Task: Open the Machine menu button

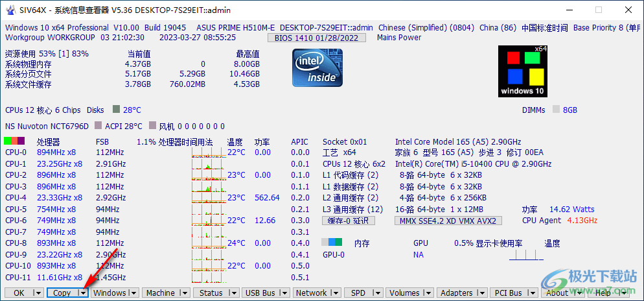Action: pos(161,293)
